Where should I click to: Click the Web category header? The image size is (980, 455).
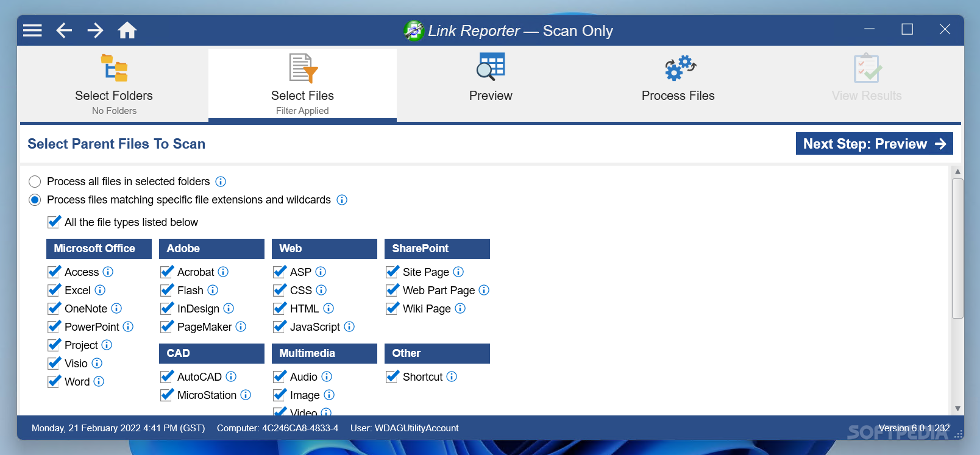tap(324, 249)
